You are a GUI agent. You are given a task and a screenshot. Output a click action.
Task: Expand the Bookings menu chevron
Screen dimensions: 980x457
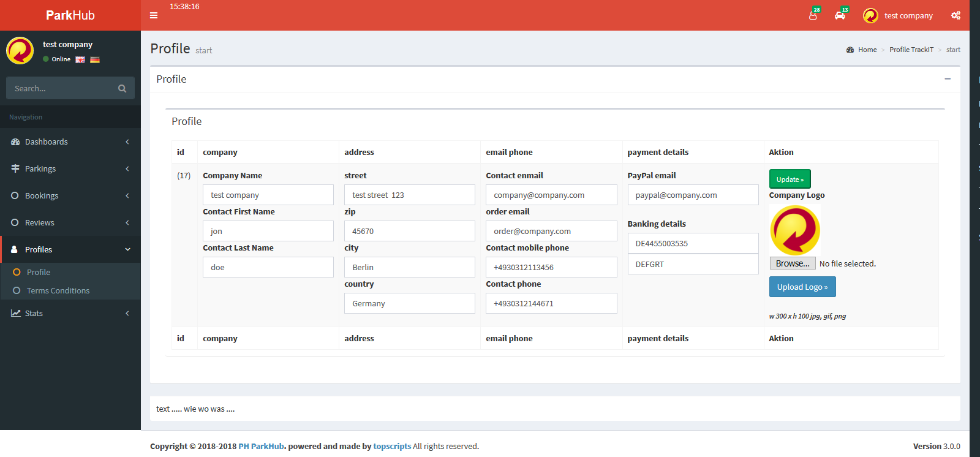pyautogui.click(x=127, y=195)
